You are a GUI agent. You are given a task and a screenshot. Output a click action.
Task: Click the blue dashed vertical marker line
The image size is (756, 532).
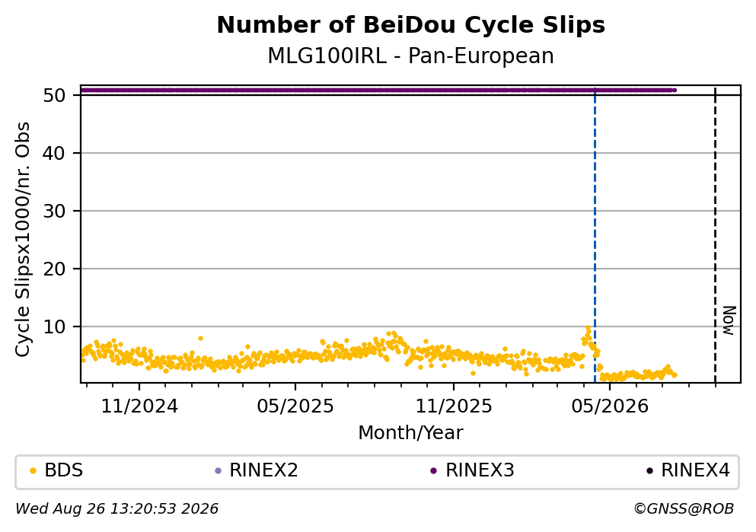[x=595, y=236]
